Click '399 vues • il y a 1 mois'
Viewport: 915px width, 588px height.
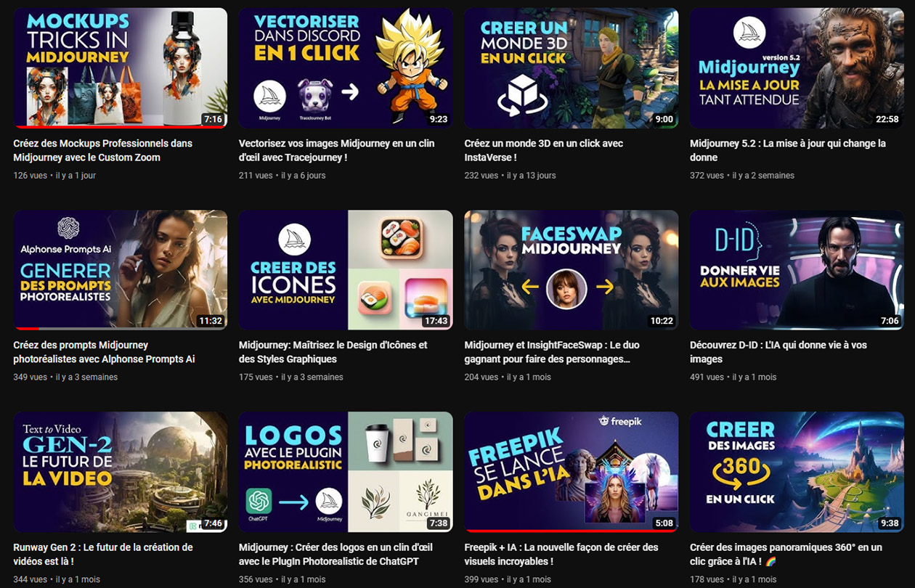point(508,579)
